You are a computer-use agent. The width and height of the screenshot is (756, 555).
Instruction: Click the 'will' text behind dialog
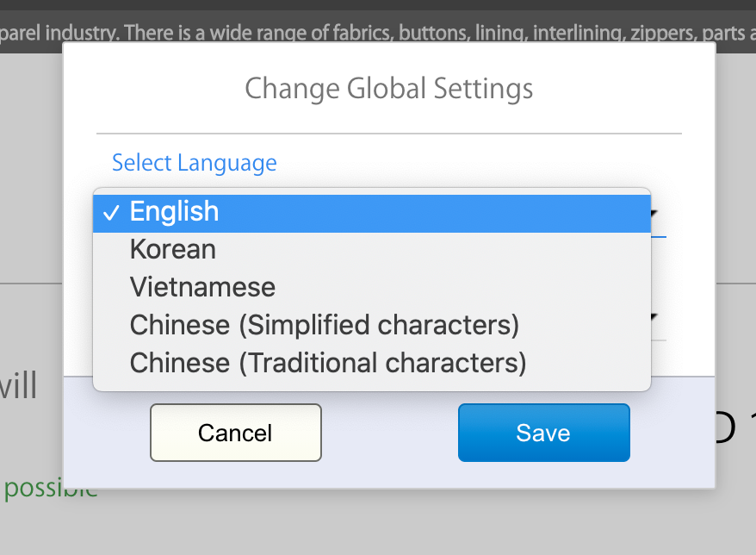click(18, 385)
